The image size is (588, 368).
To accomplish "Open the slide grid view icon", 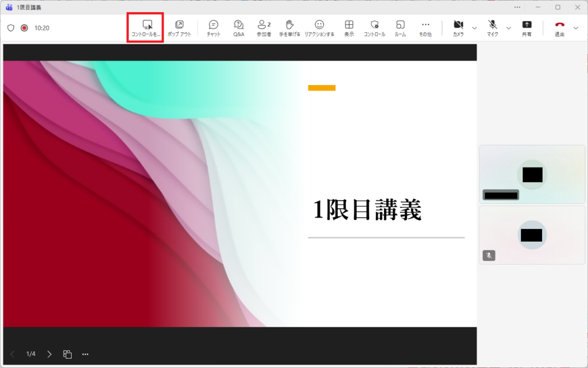I will (x=67, y=354).
